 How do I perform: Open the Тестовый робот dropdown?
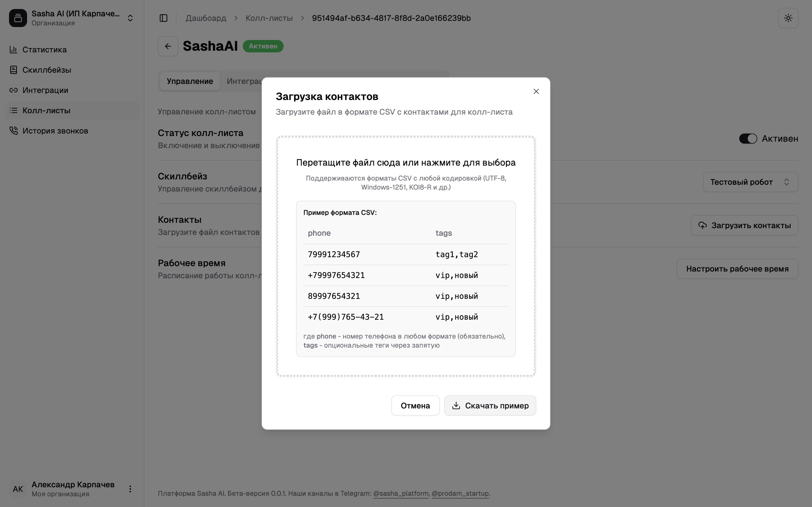tap(750, 182)
